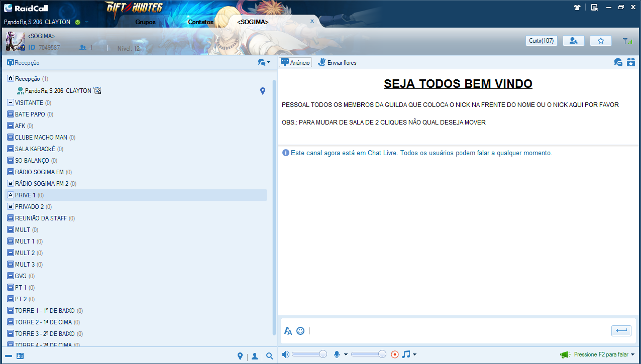
Task: Mute the speaker volume icon
Action: tap(285, 354)
